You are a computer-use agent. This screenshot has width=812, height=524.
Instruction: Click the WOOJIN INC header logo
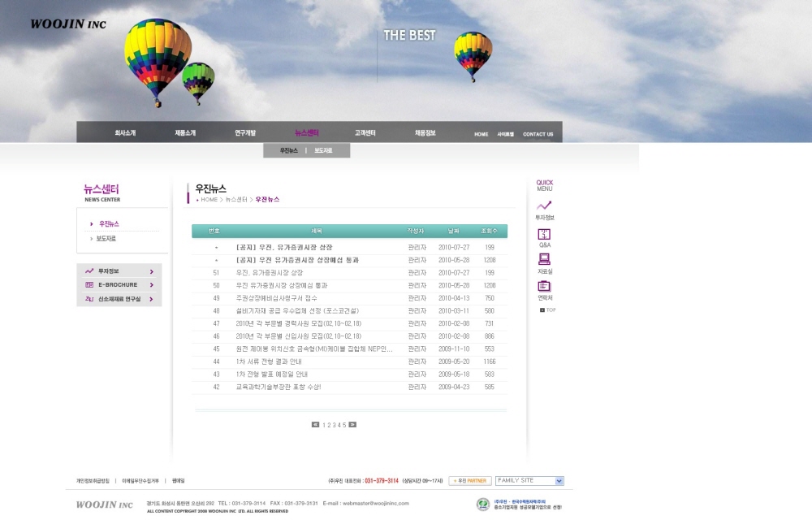pyautogui.click(x=68, y=24)
